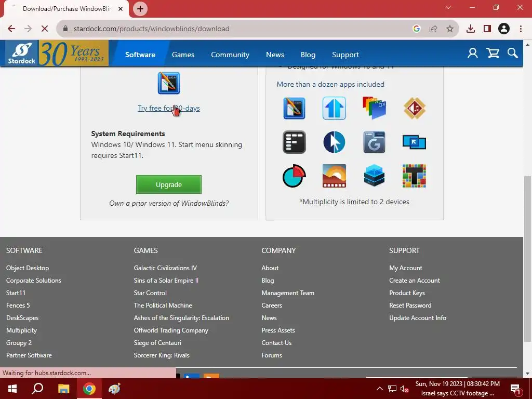The height and width of the screenshot is (399, 532).
Task: Select the teal and red pie app icon
Action: (294, 176)
